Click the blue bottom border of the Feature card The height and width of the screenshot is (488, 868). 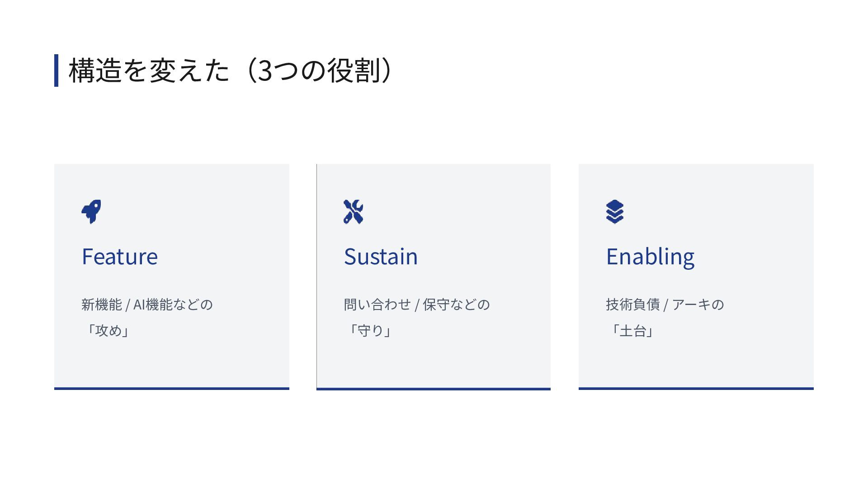coord(172,388)
